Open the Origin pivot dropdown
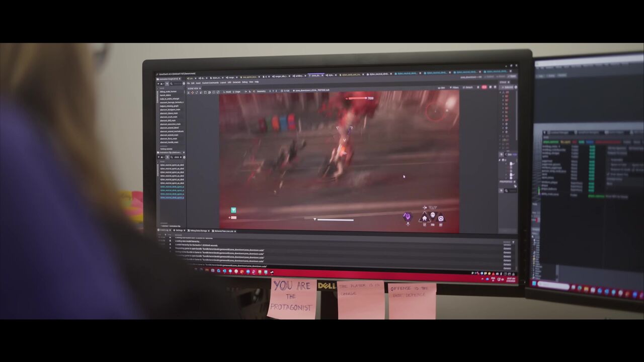 [x=237, y=92]
